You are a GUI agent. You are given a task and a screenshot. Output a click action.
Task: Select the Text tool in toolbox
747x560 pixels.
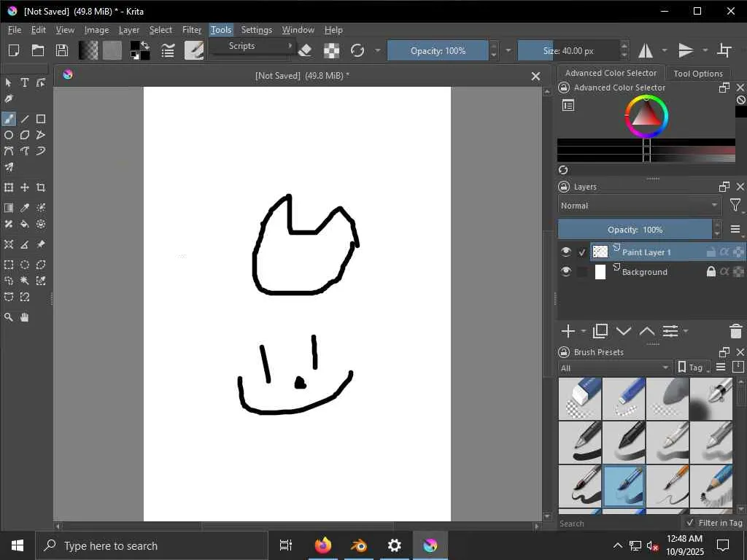[25, 82]
